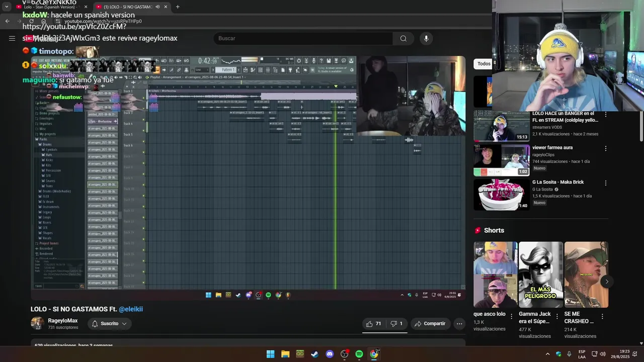Open options for G La Sosita video
The width and height of the screenshot is (644, 362).
606,183
